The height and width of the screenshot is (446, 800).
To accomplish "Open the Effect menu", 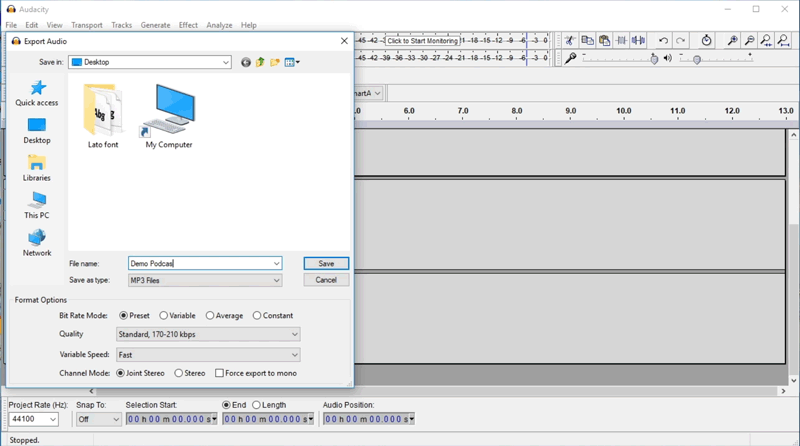I will [188, 25].
